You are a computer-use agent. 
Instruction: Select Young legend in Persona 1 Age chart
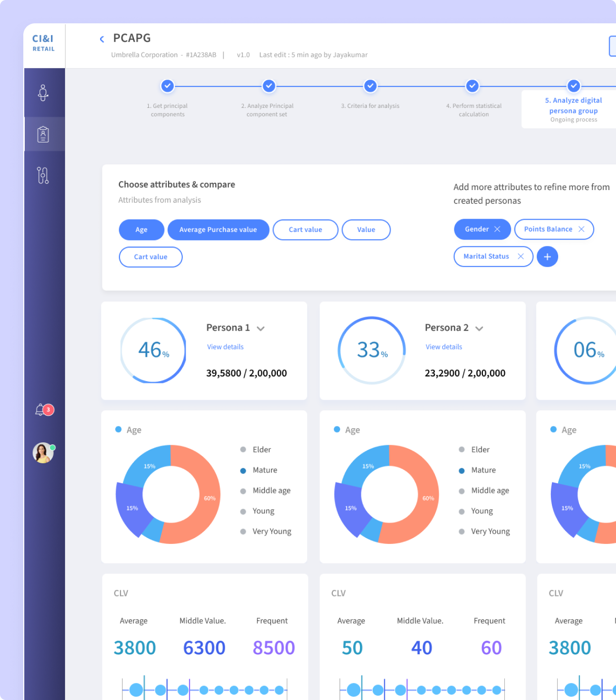tap(257, 511)
